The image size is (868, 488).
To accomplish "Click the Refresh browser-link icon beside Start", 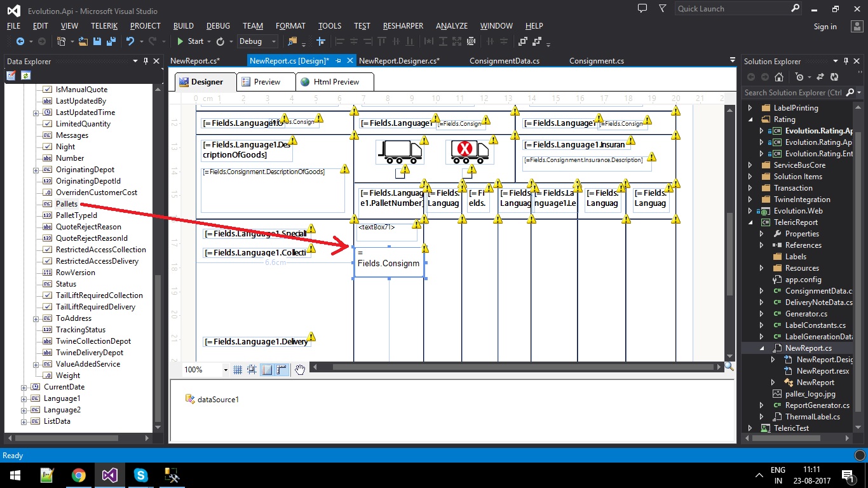I will tap(220, 41).
